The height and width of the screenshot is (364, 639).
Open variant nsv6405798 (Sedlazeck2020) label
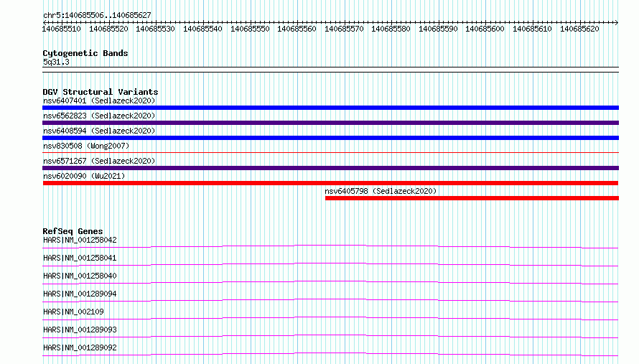pos(381,191)
